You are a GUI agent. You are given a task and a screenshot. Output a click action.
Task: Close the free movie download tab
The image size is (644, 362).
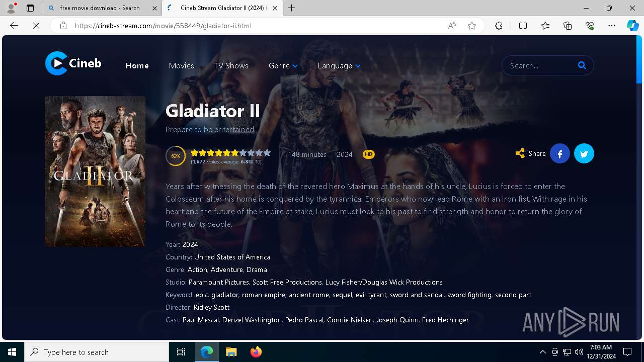(154, 8)
